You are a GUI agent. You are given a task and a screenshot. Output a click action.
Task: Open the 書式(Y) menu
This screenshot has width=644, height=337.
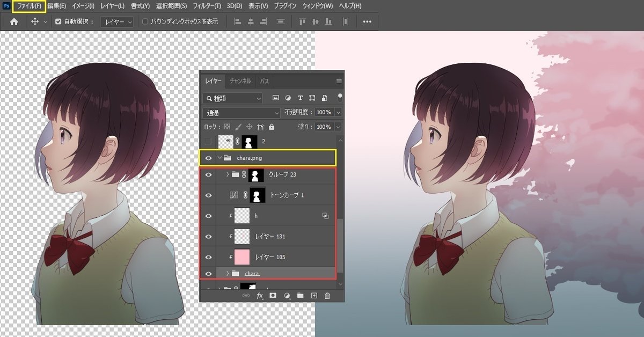click(140, 6)
